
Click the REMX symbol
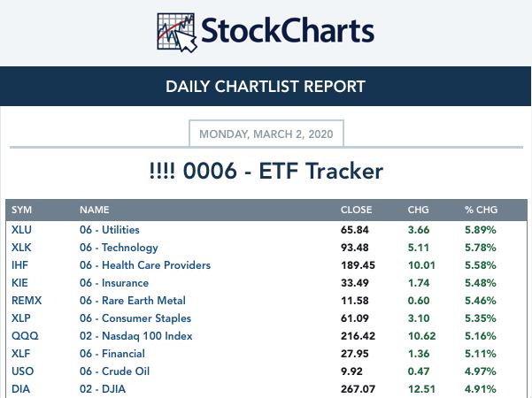pyautogui.click(x=27, y=301)
